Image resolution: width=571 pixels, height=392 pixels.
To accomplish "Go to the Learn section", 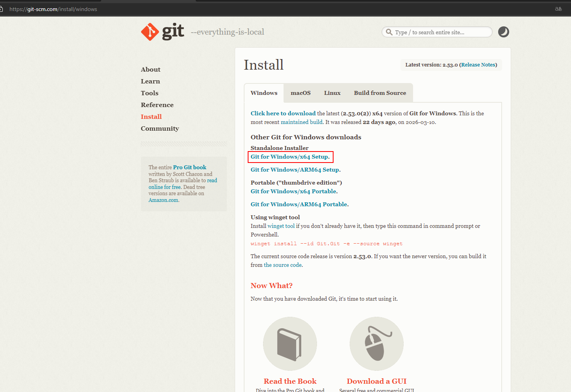I will (150, 81).
